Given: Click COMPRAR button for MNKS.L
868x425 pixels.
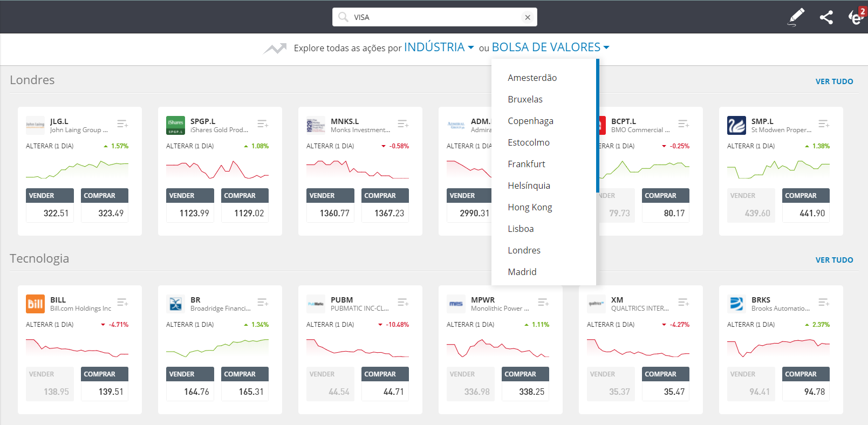Looking at the screenshot, I should click(x=385, y=196).
